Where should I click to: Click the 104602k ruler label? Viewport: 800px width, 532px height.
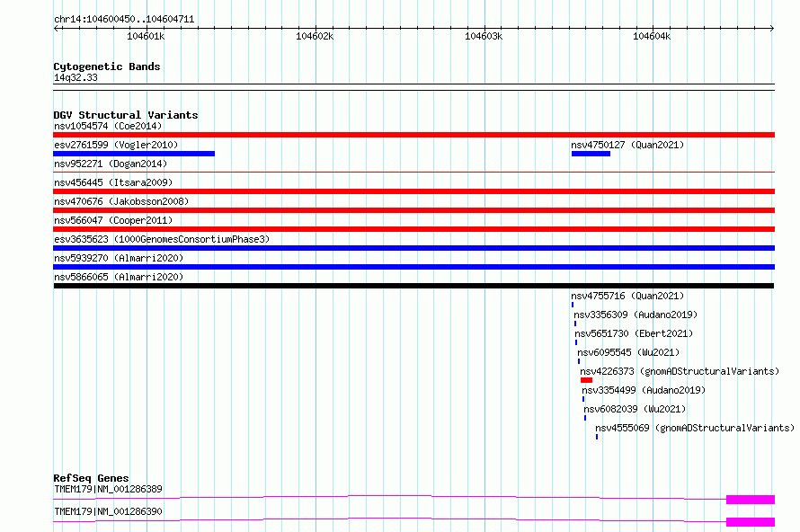tap(315, 36)
